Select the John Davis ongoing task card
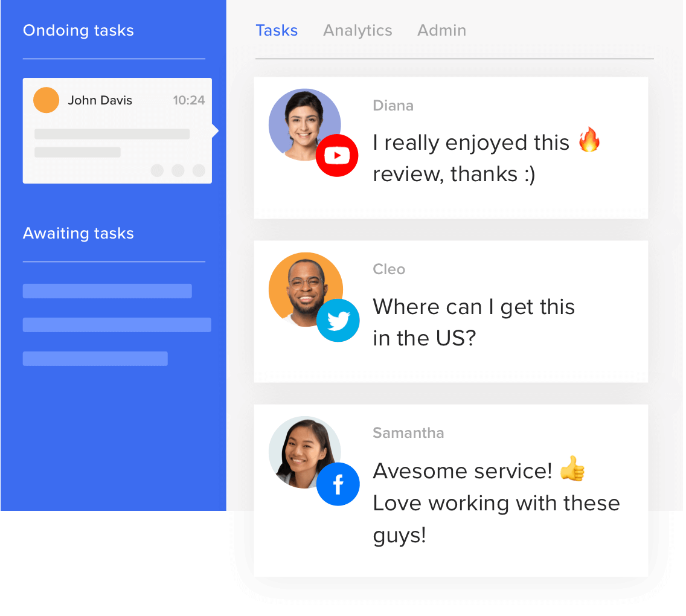This screenshot has width=686, height=616. point(117,130)
